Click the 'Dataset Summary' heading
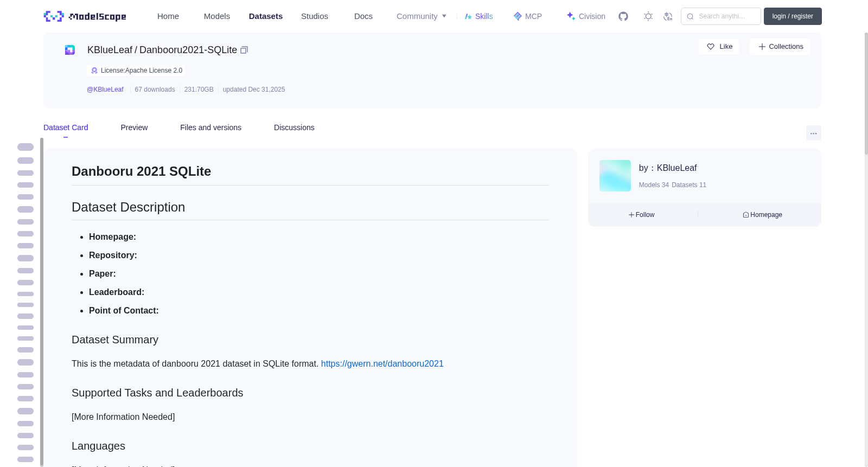 115,340
